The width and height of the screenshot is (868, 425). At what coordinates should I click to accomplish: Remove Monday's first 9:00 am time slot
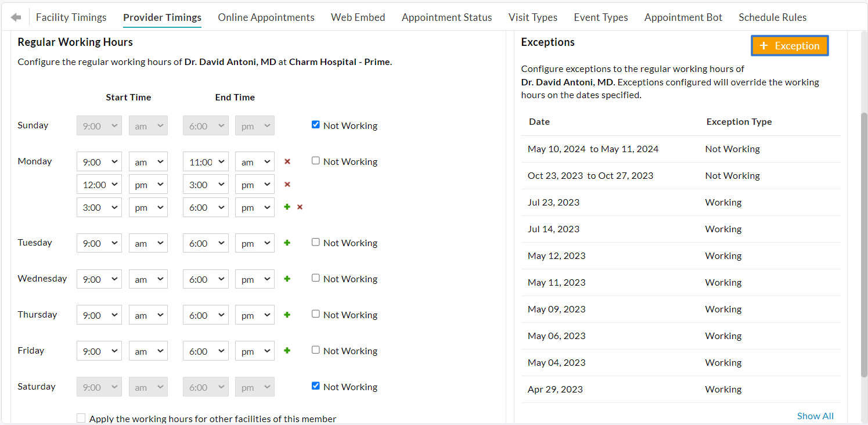point(287,161)
